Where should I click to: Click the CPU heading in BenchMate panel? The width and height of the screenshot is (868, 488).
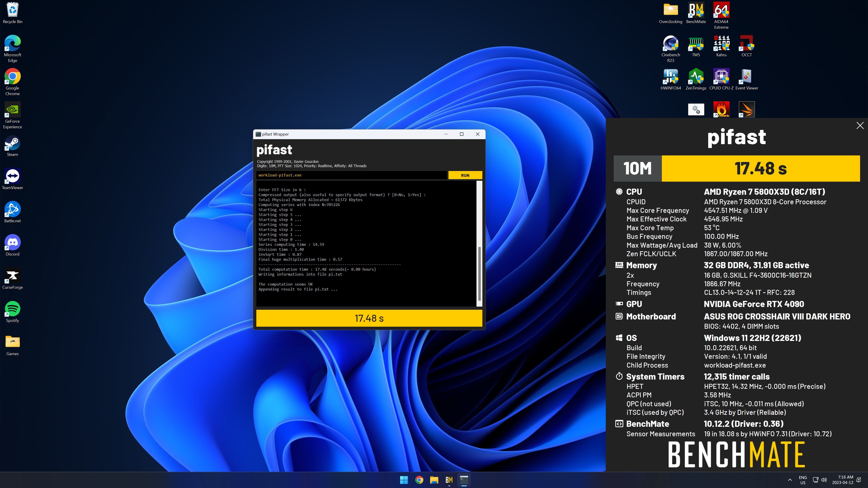pos(634,192)
